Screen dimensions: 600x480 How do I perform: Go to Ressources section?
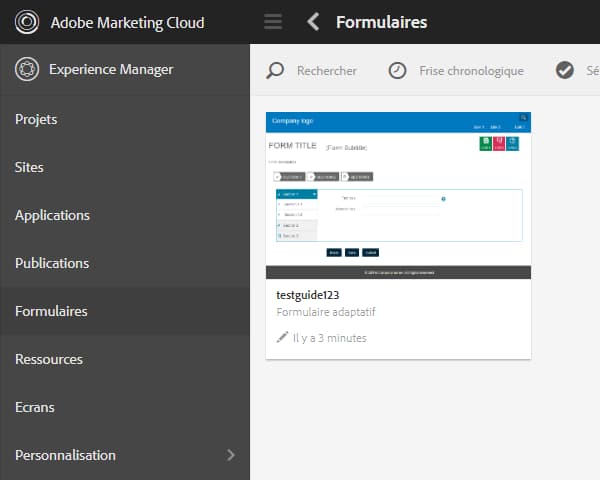pos(49,359)
